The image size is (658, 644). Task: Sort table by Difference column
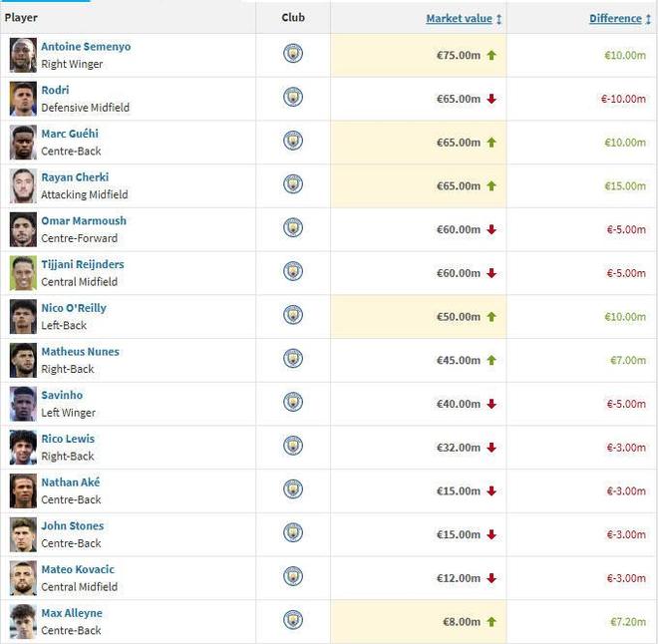point(615,19)
